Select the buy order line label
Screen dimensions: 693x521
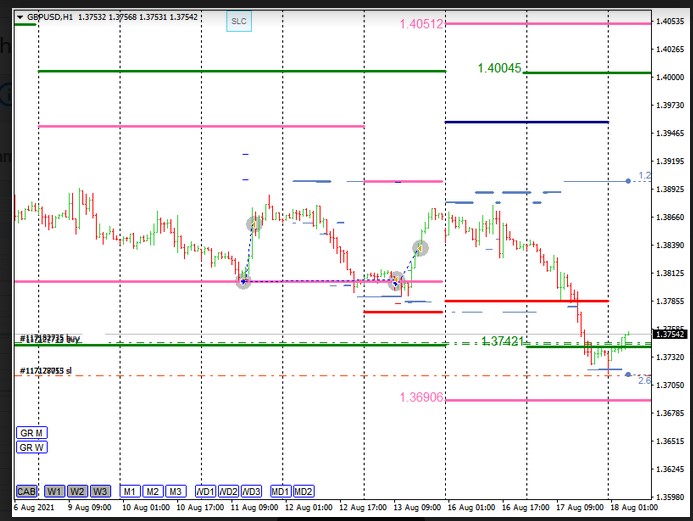[50, 340]
